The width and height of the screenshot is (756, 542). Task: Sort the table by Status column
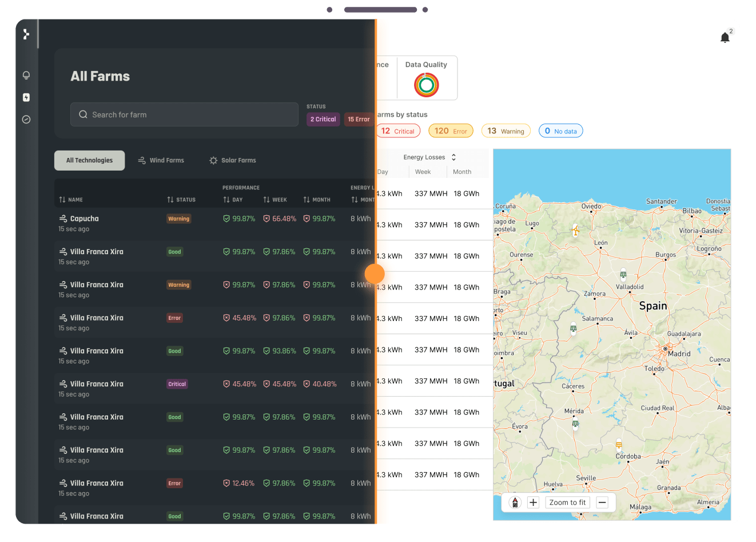181,200
